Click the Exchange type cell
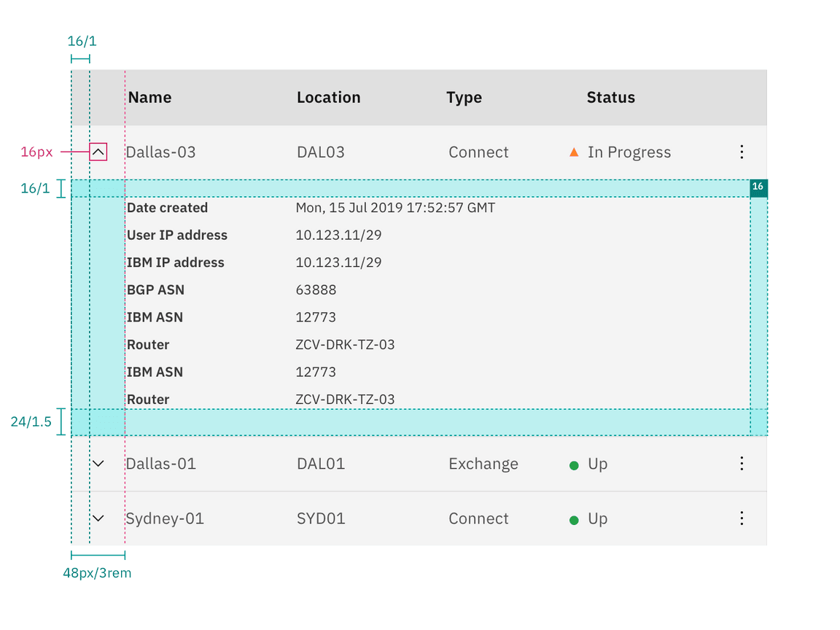This screenshot has width=840, height=630. click(483, 464)
